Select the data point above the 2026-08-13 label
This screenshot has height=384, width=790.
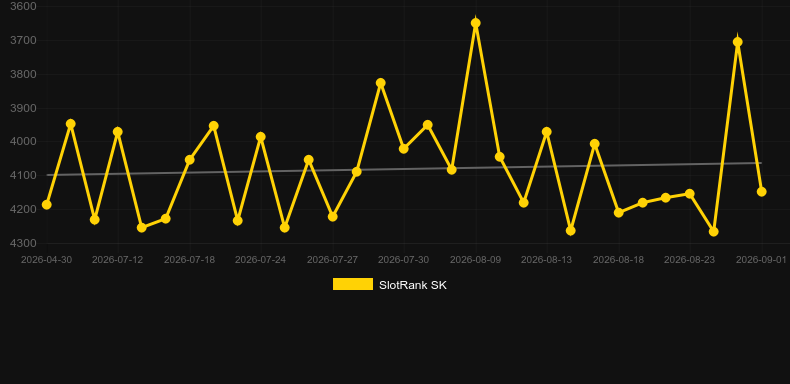(547, 132)
